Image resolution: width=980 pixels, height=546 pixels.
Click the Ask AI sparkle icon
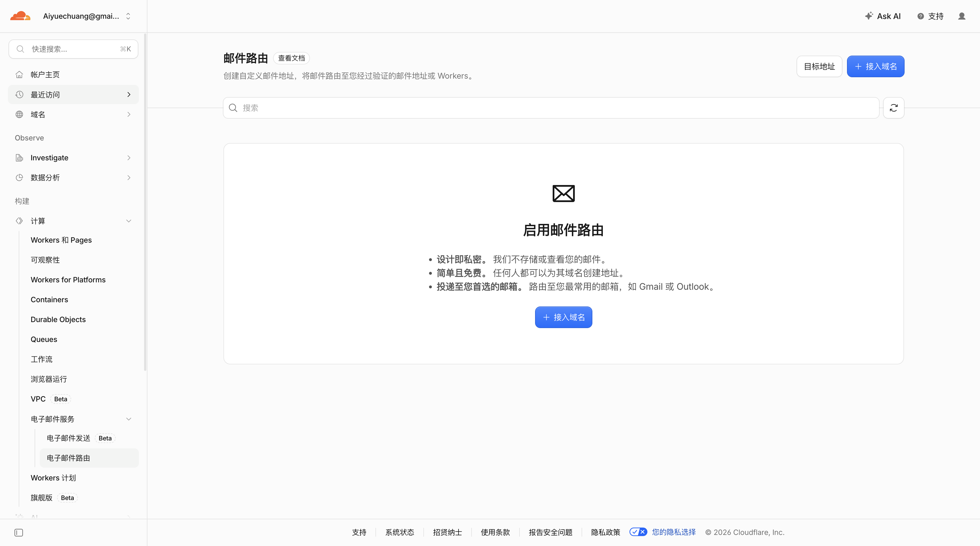(x=869, y=16)
